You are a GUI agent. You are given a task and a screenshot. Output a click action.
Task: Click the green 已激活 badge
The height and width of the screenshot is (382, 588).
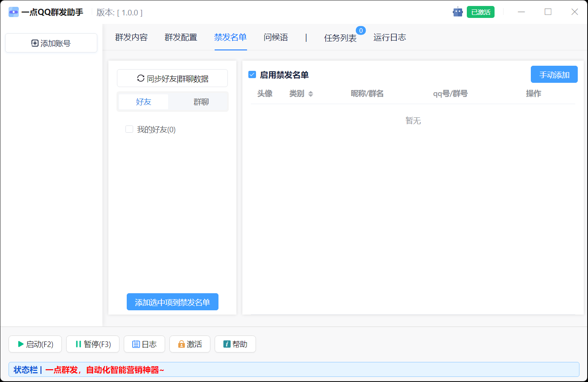pyautogui.click(x=480, y=12)
